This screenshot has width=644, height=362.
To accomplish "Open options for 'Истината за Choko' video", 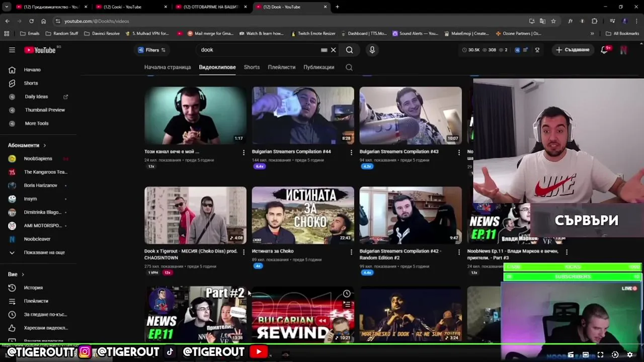I will coord(351,252).
